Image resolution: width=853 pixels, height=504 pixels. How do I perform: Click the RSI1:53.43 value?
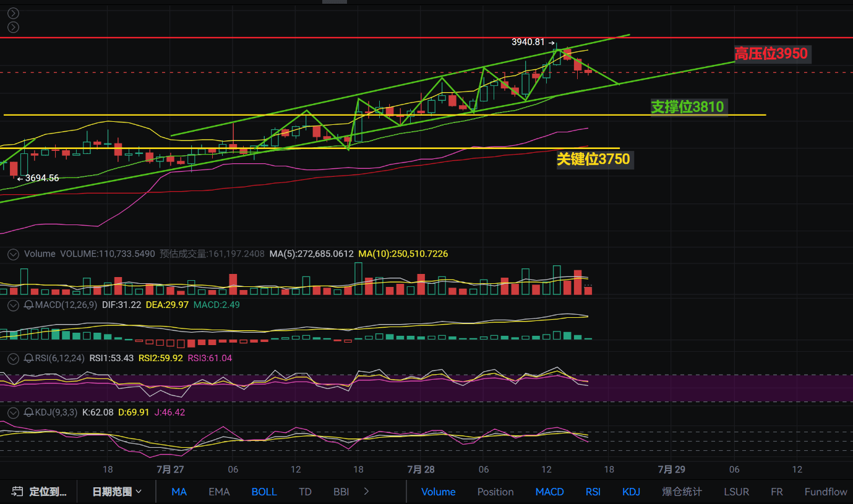point(111,357)
